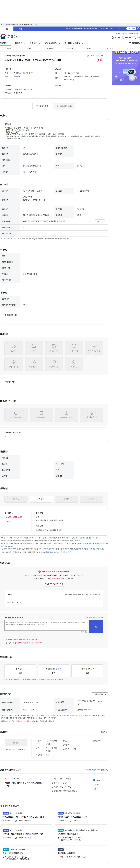
Task: Expand the 출산휴가·육아휴직 menu dropdown
Action: point(74,43)
